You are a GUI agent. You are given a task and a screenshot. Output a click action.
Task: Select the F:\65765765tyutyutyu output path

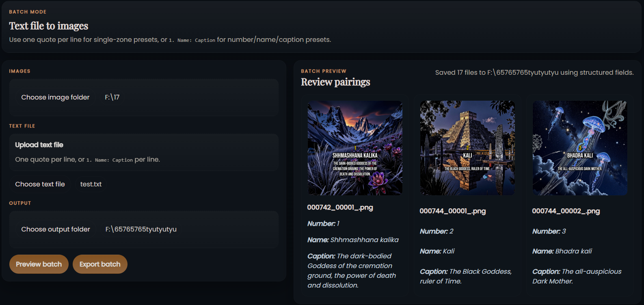141,229
